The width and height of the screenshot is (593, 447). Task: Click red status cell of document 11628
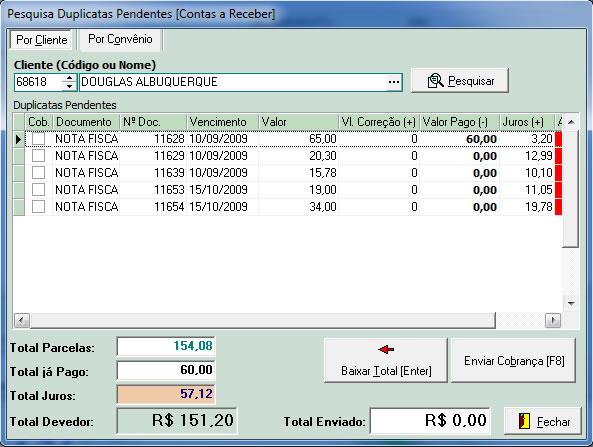pyautogui.click(x=558, y=139)
